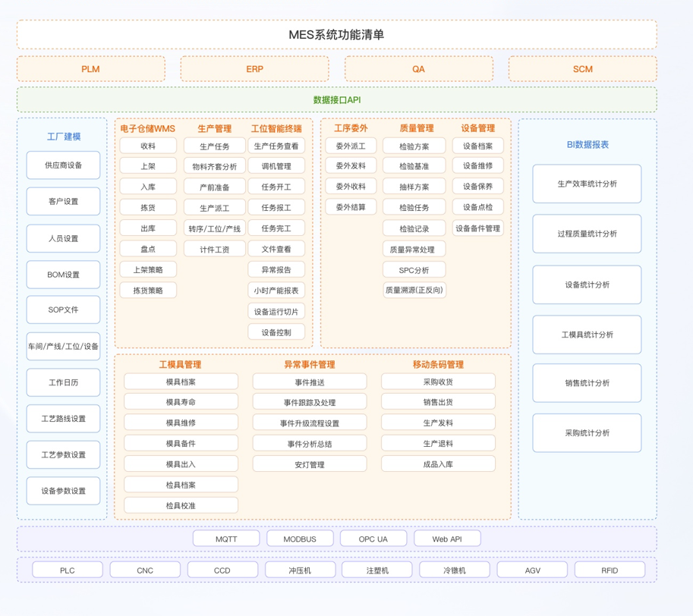The width and height of the screenshot is (693, 616).
Task: Select 委外结算 under 工序委外
Action: tap(350, 207)
